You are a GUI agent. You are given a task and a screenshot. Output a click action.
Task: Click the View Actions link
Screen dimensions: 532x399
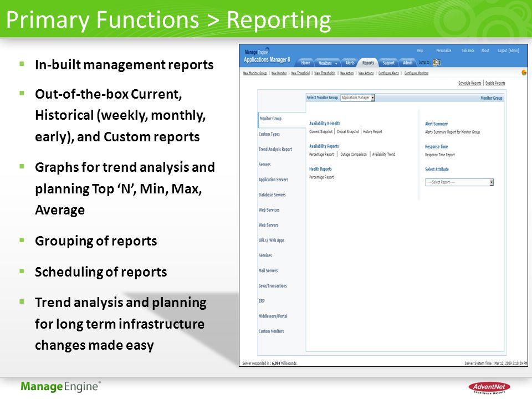click(366, 73)
